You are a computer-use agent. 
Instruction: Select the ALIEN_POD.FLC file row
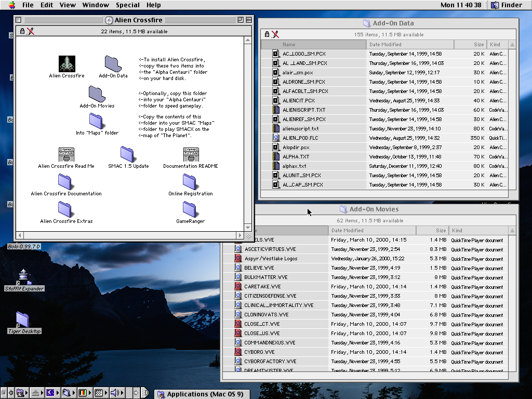[299, 138]
